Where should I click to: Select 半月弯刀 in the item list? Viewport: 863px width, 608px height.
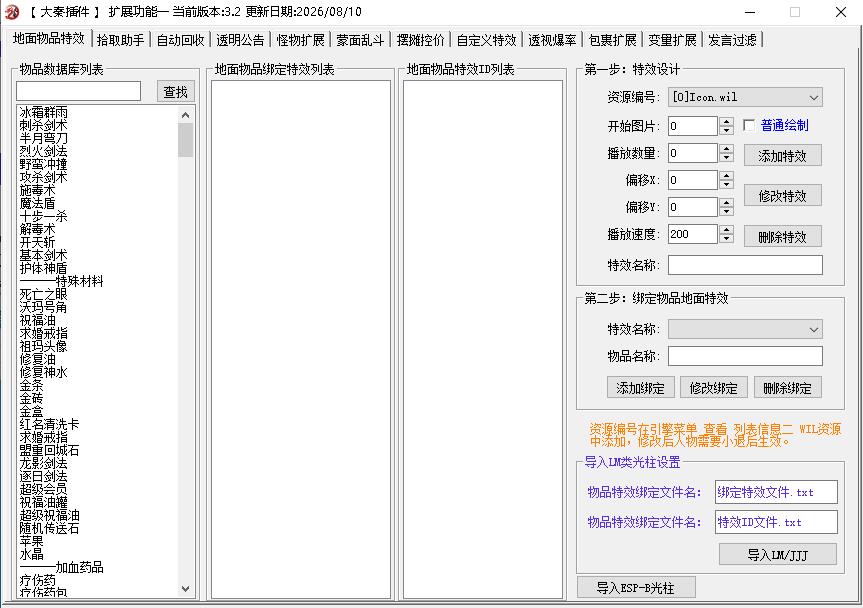point(43,138)
